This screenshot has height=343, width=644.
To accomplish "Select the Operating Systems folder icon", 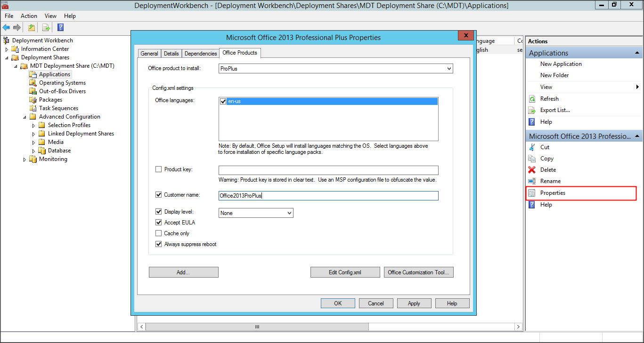I will [33, 83].
